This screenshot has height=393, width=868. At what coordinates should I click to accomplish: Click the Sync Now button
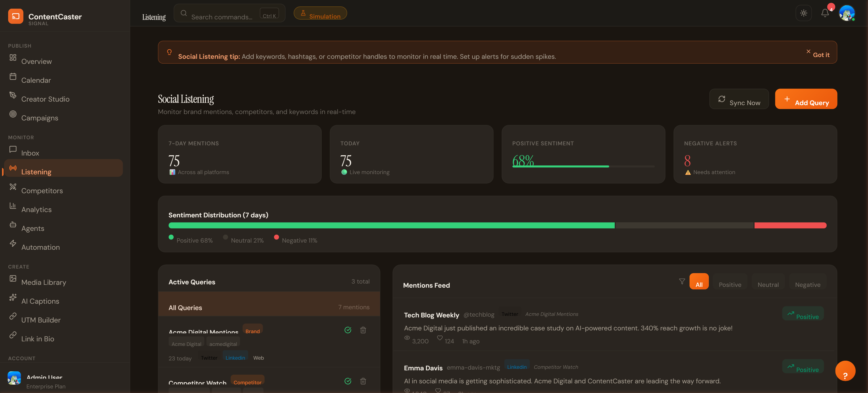(x=739, y=99)
